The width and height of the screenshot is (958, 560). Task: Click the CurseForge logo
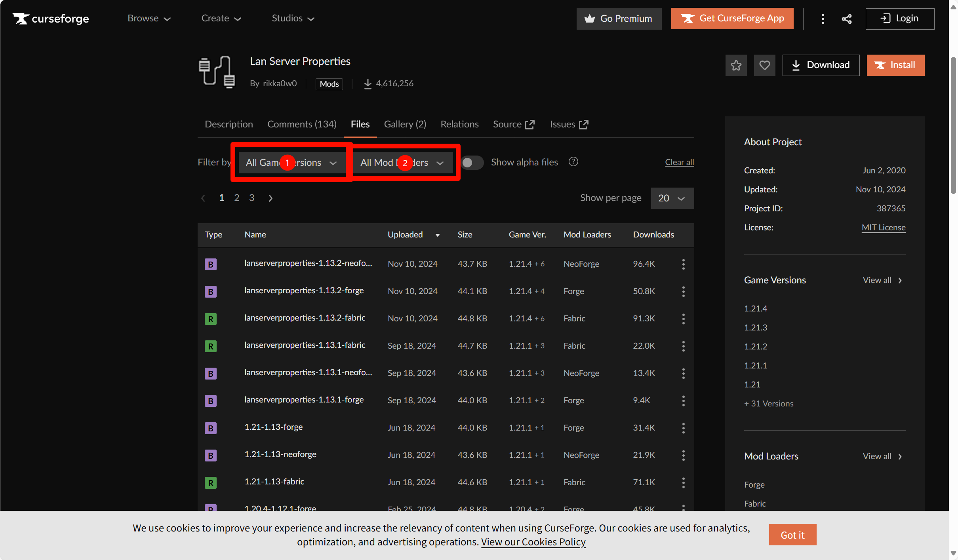(x=51, y=19)
